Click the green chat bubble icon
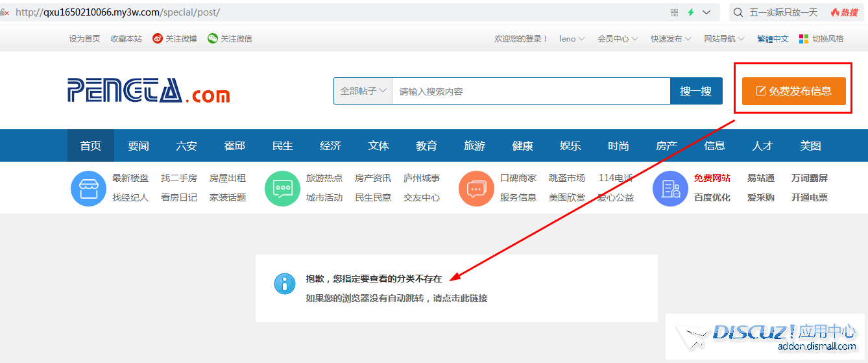The height and width of the screenshot is (363, 868). pos(282,188)
